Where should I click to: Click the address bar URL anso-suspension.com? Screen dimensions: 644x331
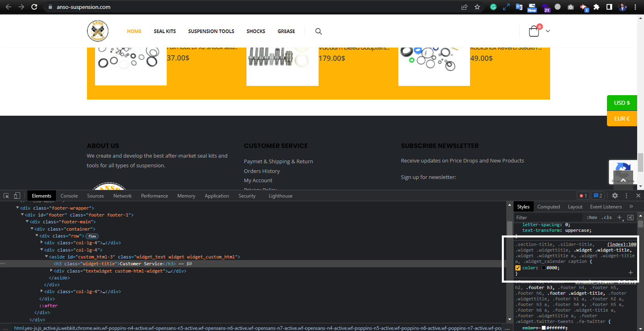pyautogui.click(x=83, y=7)
